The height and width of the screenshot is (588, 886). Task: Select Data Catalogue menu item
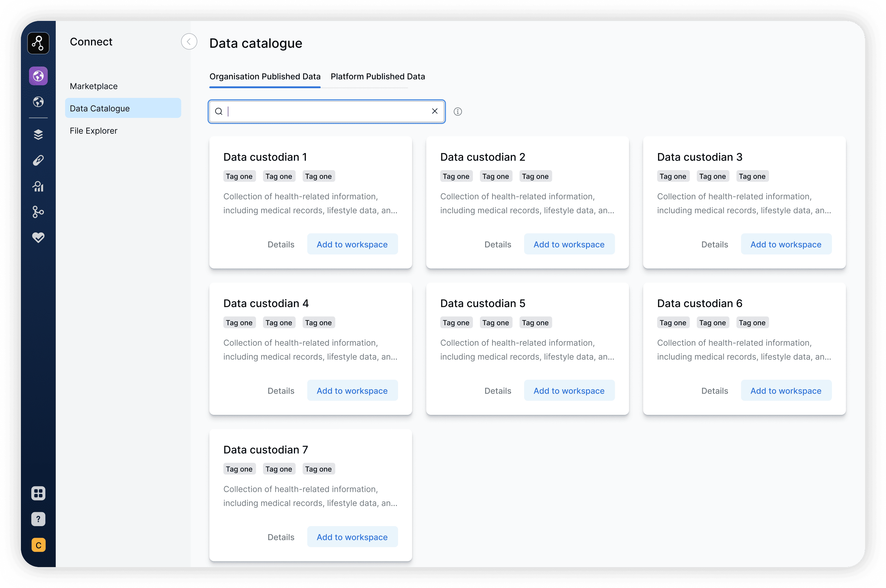(123, 108)
